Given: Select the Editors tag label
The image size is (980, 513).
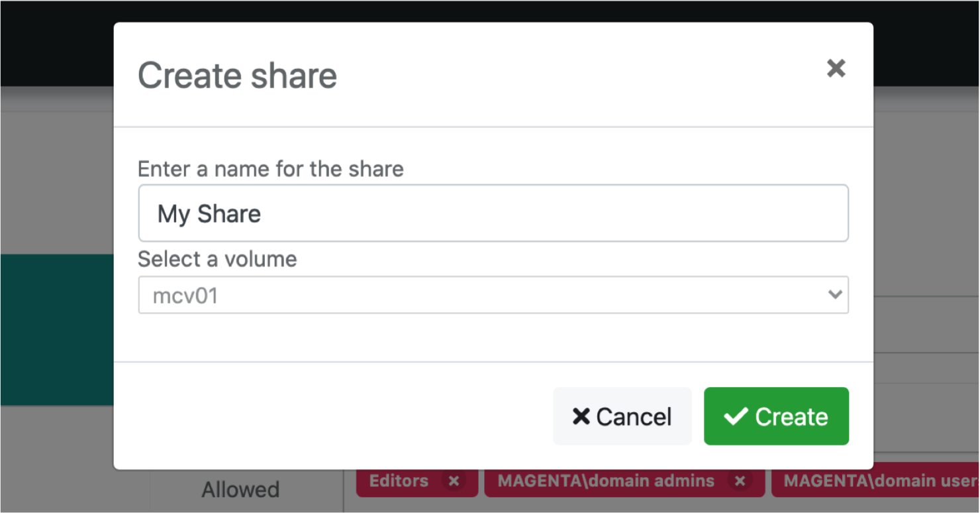Looking at the screenshot, I should (x=399, y=481).
